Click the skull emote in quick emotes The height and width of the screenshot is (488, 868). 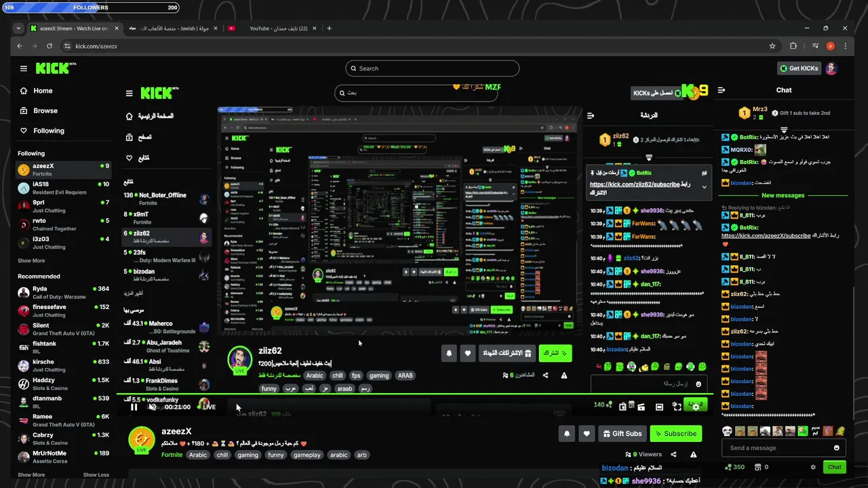(x=727, y=431)
